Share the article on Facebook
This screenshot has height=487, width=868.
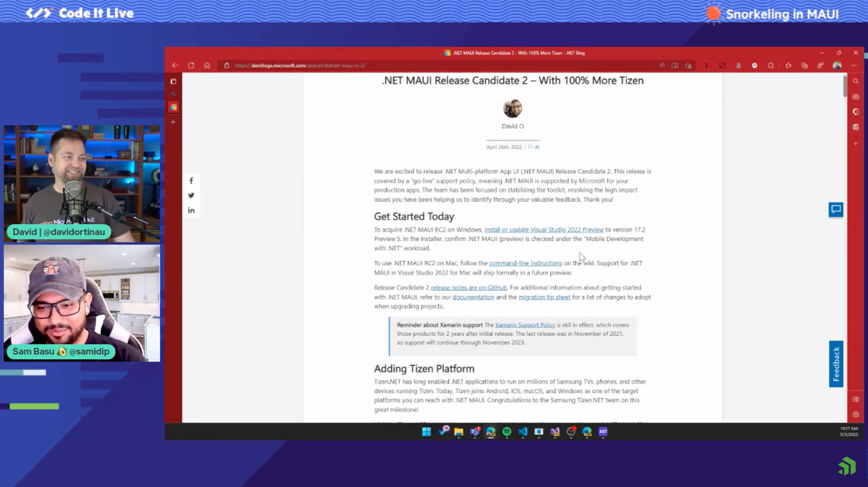pyautogui.click(x=191, y=181)
